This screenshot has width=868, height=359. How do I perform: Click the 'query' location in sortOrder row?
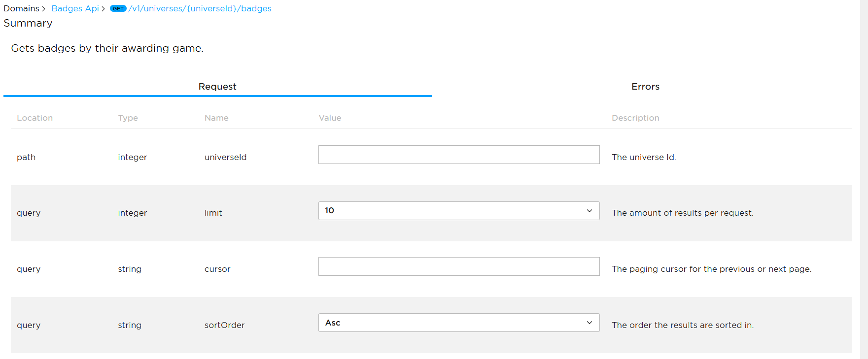(29, 325)
